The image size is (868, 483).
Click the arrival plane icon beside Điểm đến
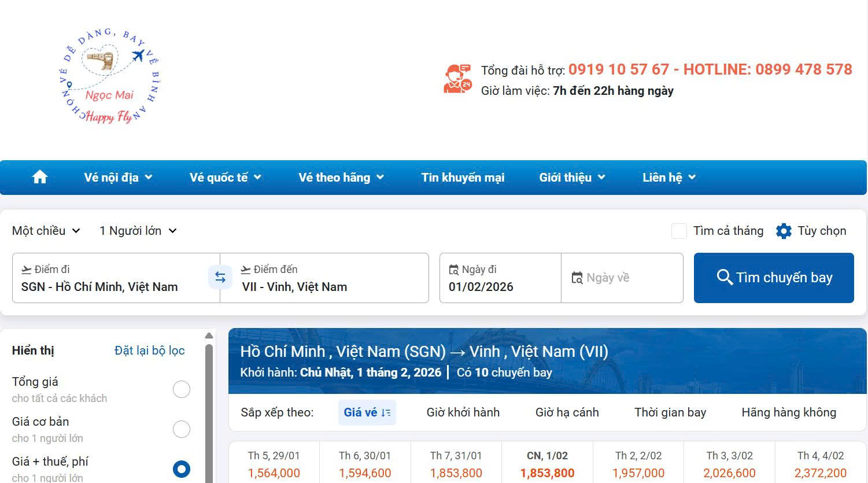[245, 268]
